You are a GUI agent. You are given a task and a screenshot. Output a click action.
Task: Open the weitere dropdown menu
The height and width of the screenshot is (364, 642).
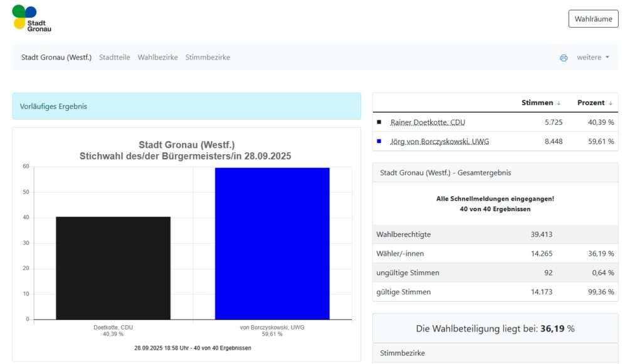pyautogui.click(x=592, y=58)
